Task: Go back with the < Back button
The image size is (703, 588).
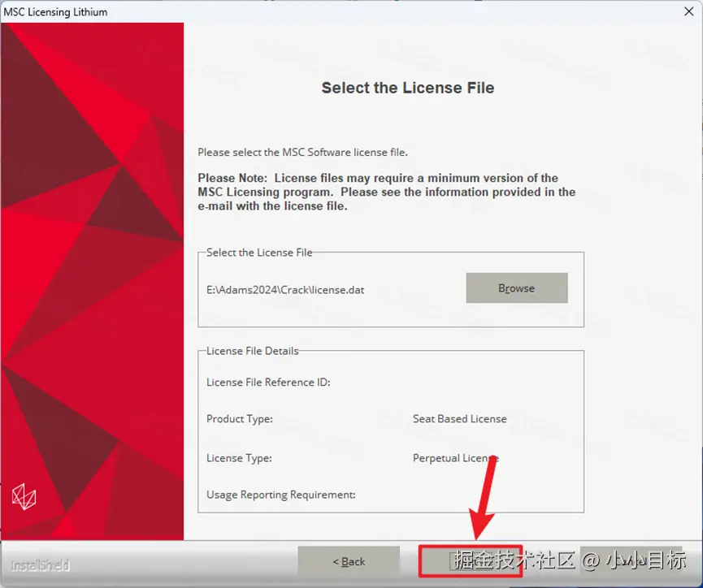Action: [x=349, y=561]
